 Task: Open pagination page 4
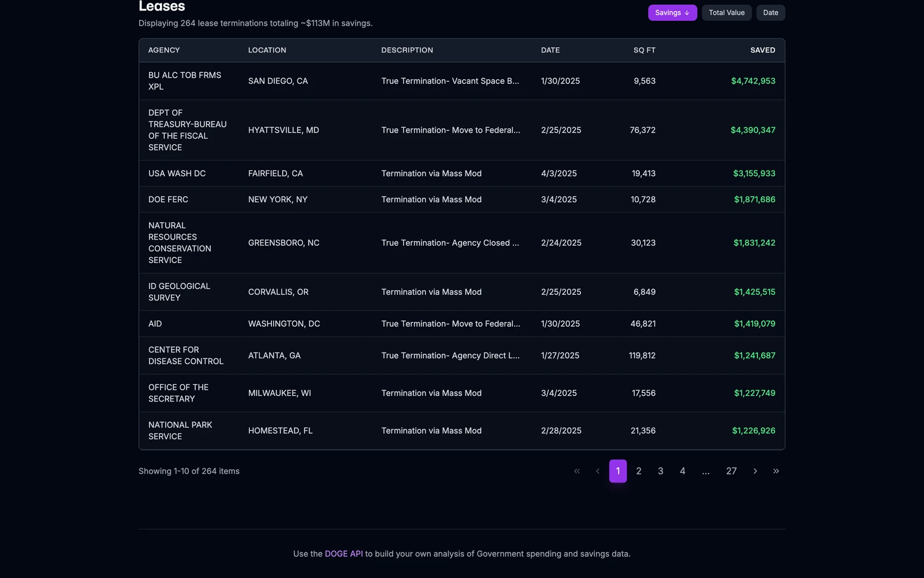(x=683, y=471)
